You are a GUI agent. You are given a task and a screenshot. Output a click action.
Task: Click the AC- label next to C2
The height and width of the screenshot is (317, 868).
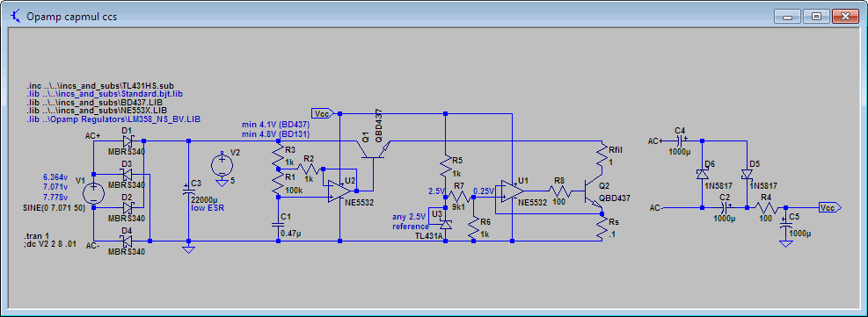tap(657, 207)
